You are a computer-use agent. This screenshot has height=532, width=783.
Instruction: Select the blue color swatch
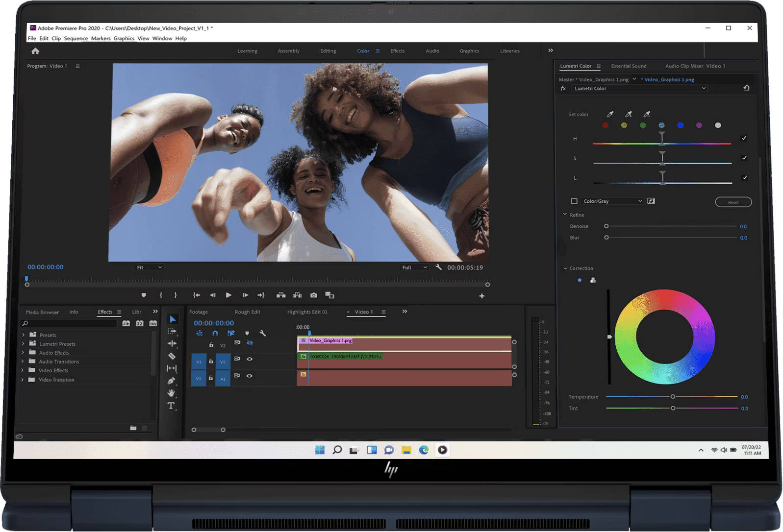pos(680,125)
